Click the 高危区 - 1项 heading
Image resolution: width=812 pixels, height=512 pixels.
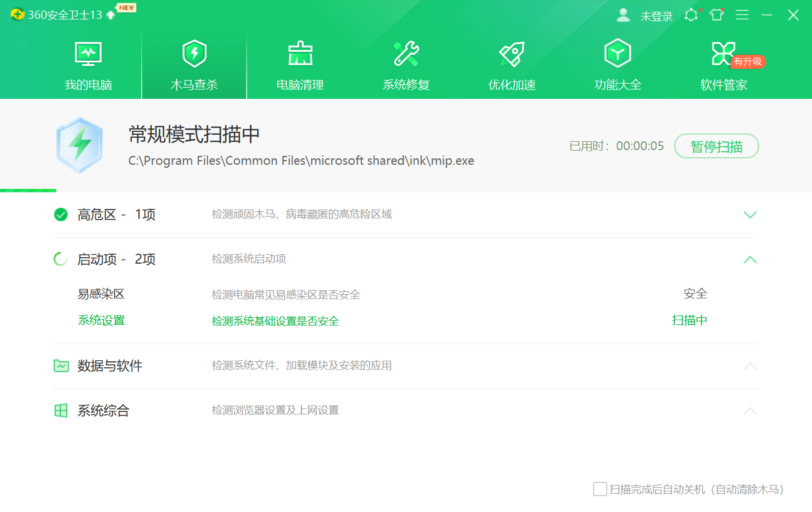coord(117,214)
